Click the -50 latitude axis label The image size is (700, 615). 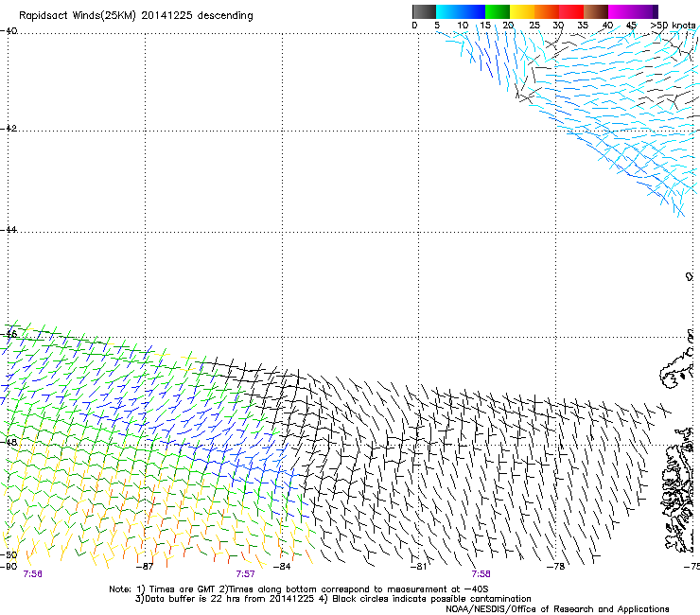click(x=9, y=554)
